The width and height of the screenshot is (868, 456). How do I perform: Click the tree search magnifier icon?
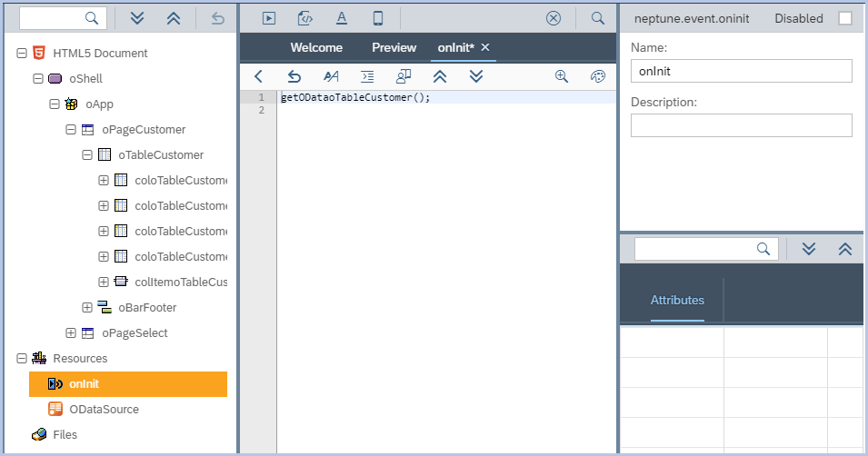(x=91, y=18)
